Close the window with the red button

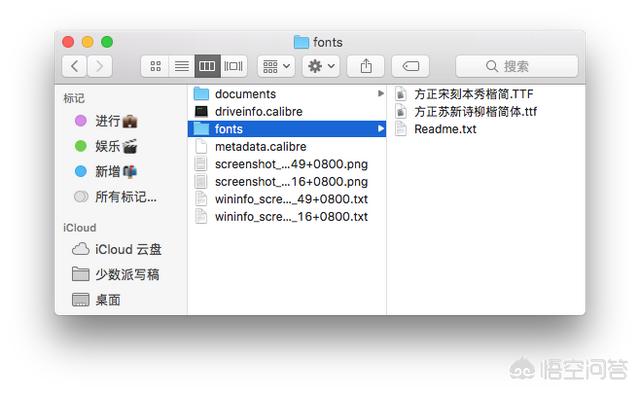coord(68,42)
